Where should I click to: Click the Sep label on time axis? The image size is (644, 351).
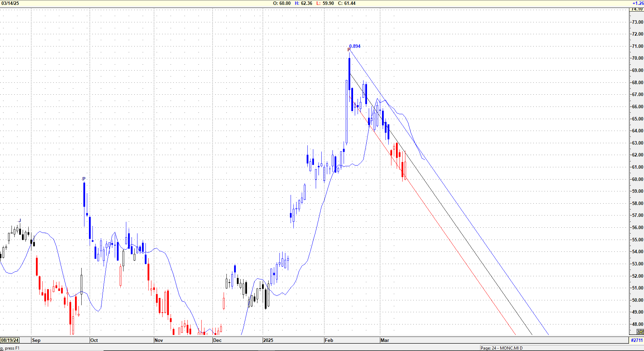click(x=36, y=340)
